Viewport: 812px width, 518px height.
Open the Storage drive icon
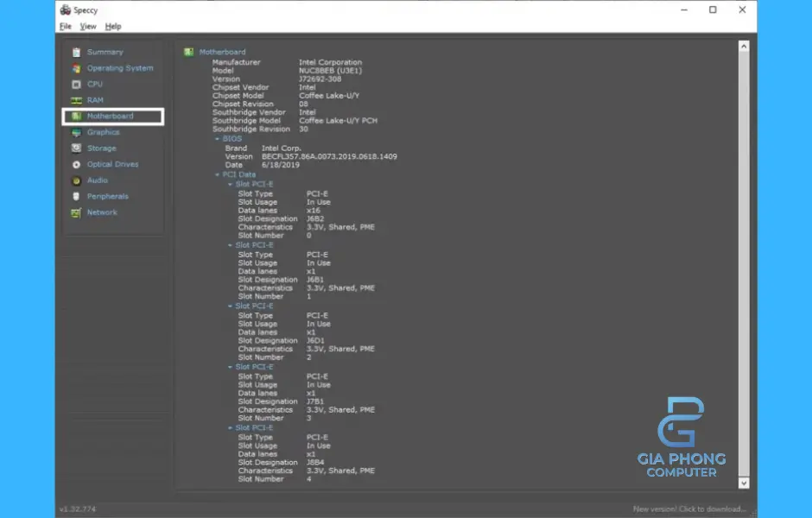point(76,148)
